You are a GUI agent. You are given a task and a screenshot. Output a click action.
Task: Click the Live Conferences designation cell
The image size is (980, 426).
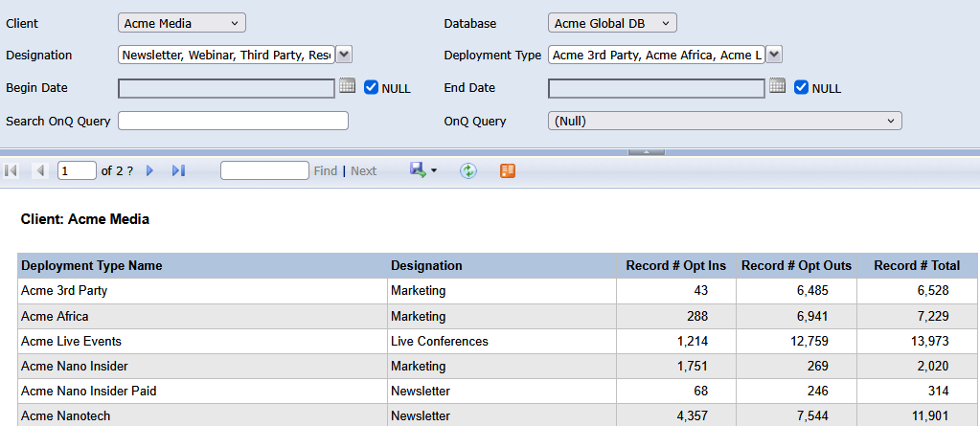[x=502, y=341]
